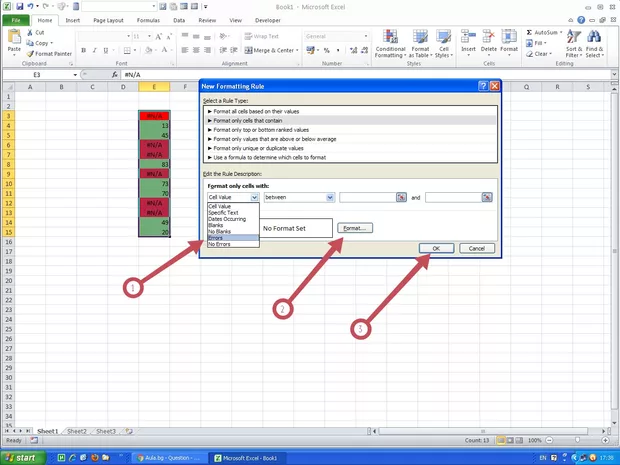This screenshot has height=465, width=620.
Task: Click Cancel in New Formatting Rule
Action: [476, 248]
